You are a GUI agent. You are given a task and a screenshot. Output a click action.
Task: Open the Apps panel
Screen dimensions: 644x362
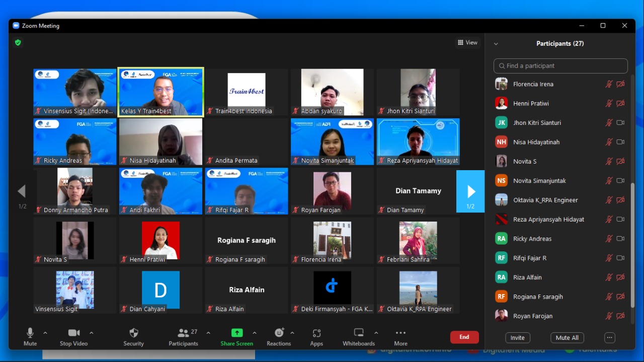pos(316,333)
